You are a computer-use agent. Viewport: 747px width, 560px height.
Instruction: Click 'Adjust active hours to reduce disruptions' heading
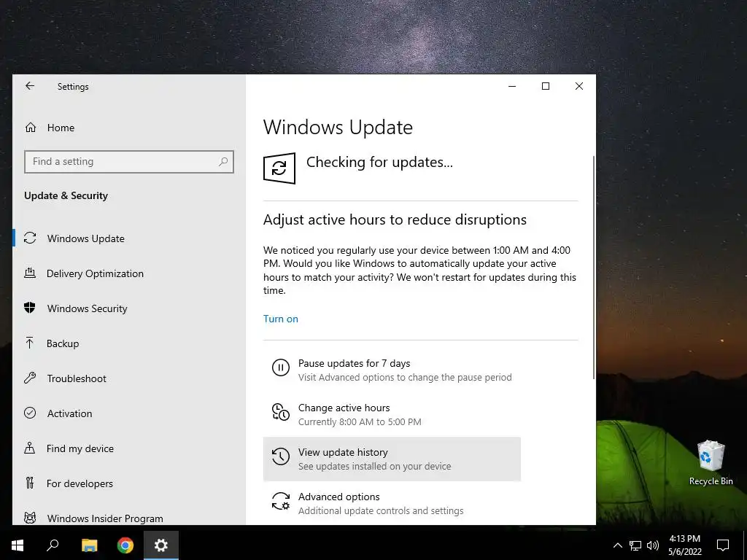click(395, 219)
